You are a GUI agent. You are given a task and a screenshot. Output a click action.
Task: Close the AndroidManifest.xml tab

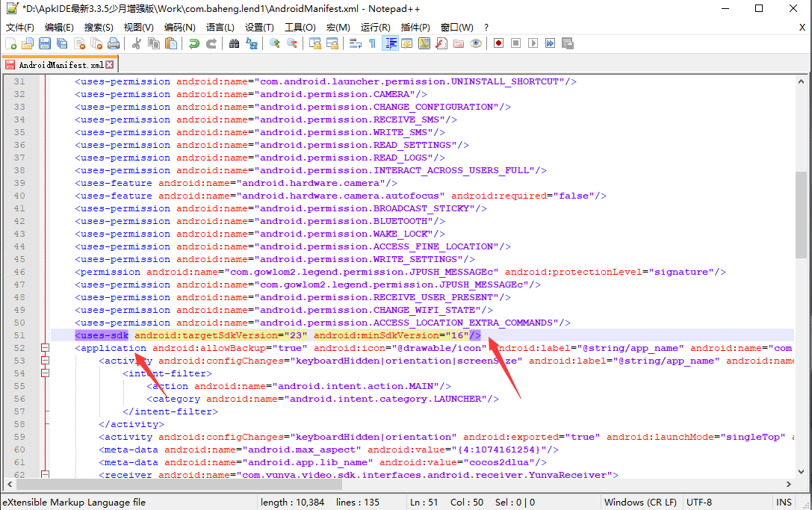pos(110,65)
